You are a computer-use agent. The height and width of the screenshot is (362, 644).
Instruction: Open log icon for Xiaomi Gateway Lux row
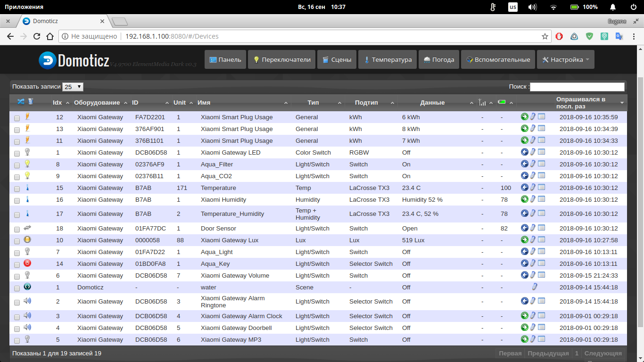[x=541, y=239]
